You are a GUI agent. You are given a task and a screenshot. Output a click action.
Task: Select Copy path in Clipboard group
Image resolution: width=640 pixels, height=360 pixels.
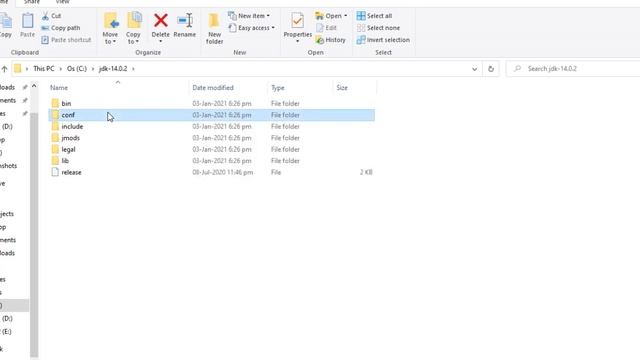point(60,28)
